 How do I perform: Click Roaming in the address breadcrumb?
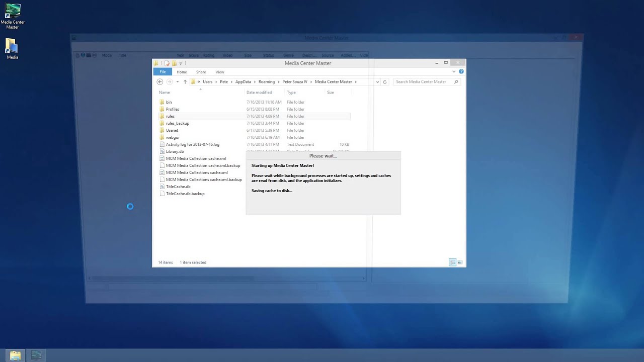(267, 81)
